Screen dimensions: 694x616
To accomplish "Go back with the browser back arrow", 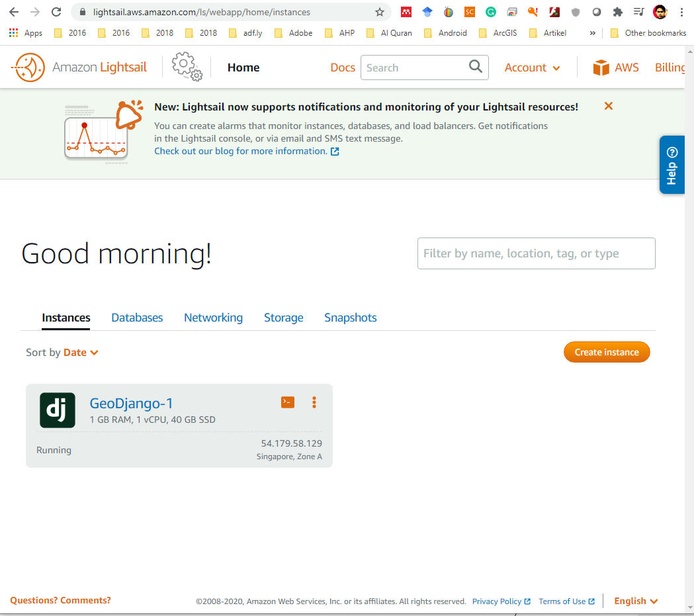I will 14,12.
